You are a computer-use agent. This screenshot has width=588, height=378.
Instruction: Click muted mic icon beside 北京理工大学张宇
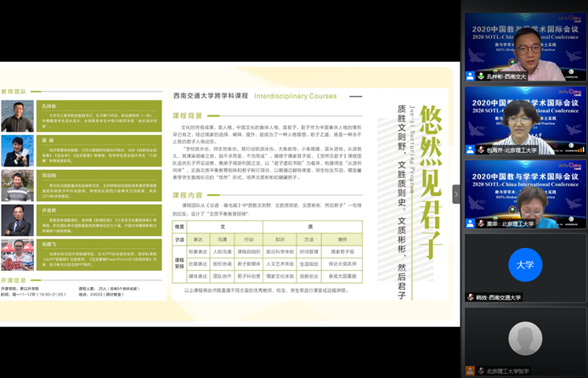point(470,371)
